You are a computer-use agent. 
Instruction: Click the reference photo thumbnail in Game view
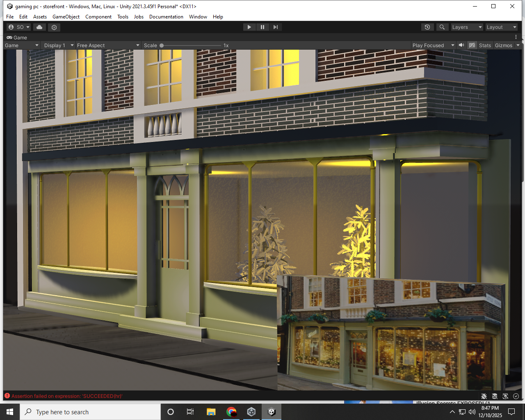tap(391, 332)
